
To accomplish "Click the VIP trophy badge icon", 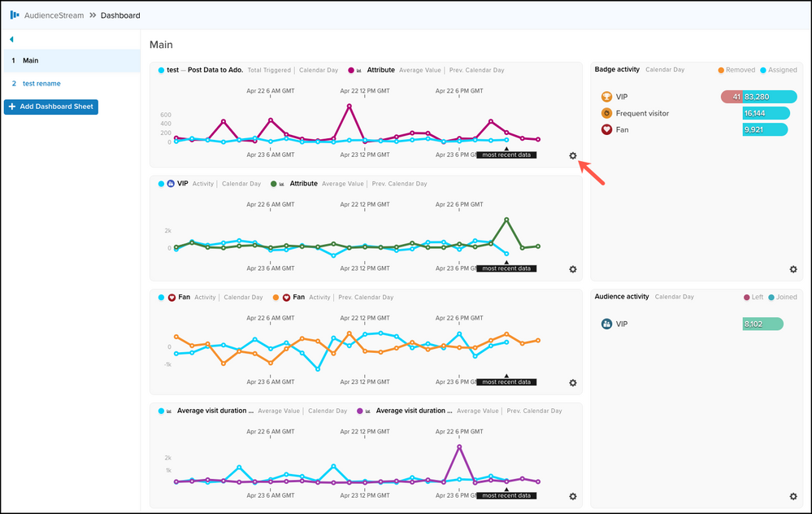I will [606, 97].
